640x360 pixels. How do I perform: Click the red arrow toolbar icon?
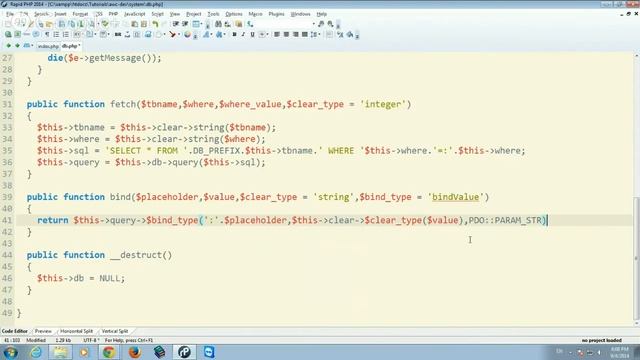[172, 35]
